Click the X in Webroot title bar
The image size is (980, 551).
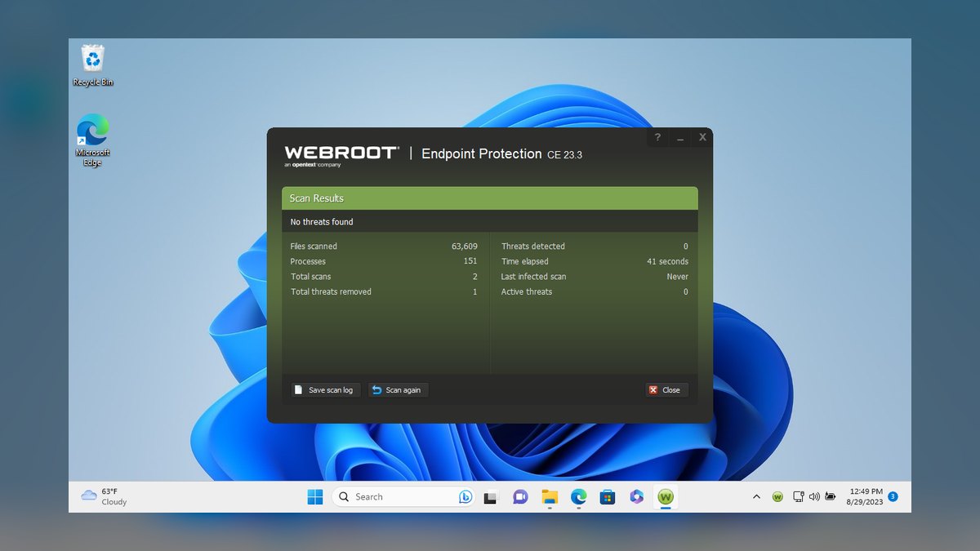point(702,138)
